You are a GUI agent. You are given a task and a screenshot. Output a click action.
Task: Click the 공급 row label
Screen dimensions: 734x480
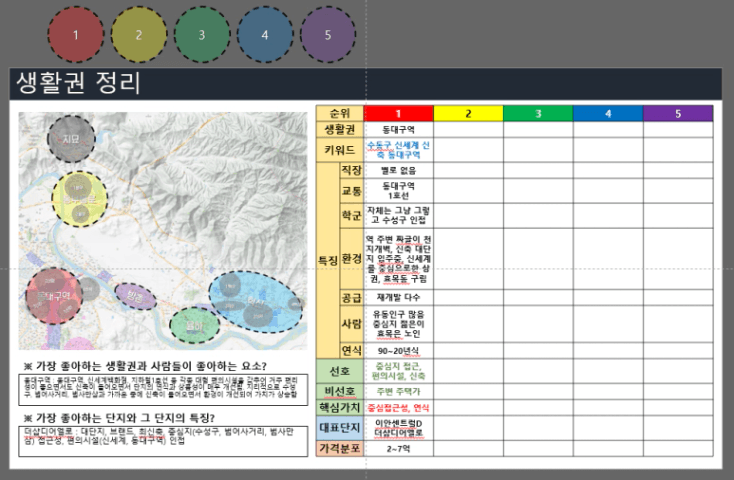352,297
